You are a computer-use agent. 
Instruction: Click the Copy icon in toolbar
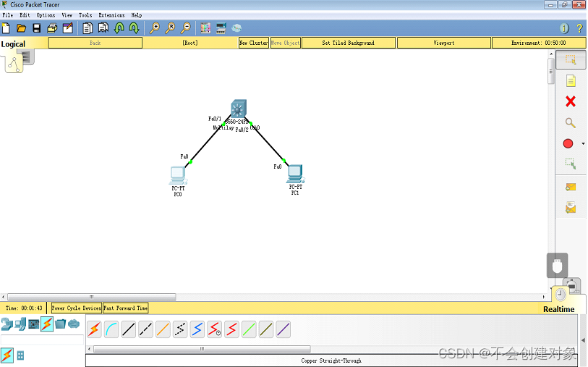click(x=88, y=28)
